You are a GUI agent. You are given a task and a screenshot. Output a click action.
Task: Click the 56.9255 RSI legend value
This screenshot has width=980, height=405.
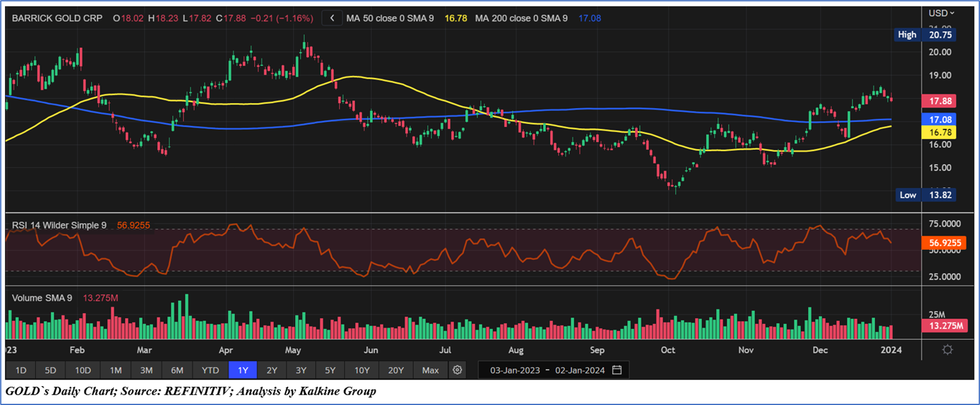point(133,225)
